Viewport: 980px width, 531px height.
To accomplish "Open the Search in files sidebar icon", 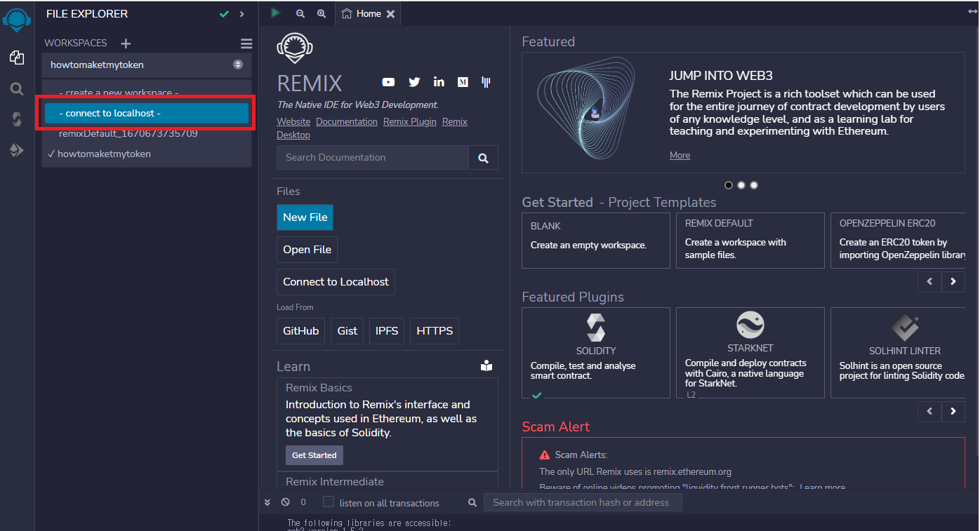I will pos(17,89).
